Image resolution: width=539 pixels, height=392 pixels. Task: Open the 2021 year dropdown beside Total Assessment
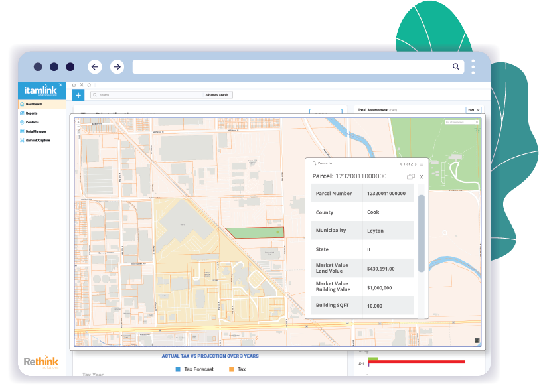(x=473, y=109)
